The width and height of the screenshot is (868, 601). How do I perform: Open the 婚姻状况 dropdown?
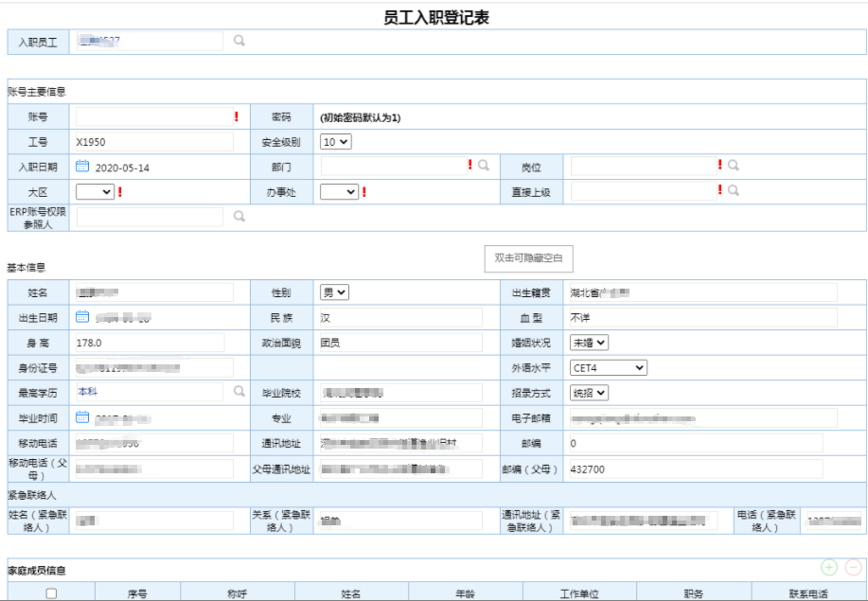pos(590,343)
